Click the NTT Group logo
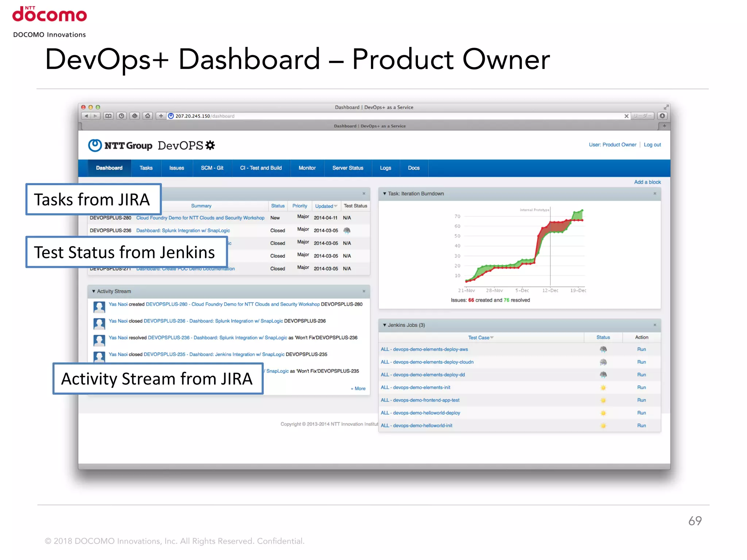This screenshot has width=747, height=560. coord(120,145)
